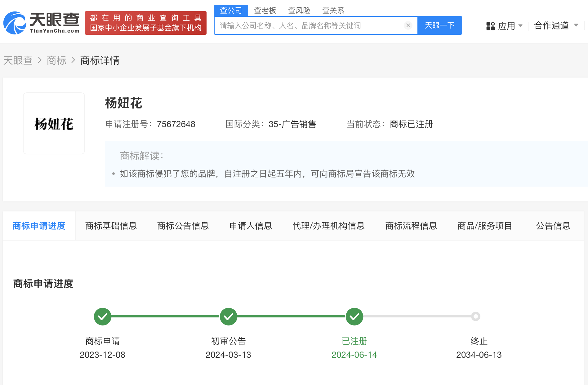Switch to the 商标基础信息 tab
Image resolution: width=588 pixels, height=385 pixels.
(111, 226)
